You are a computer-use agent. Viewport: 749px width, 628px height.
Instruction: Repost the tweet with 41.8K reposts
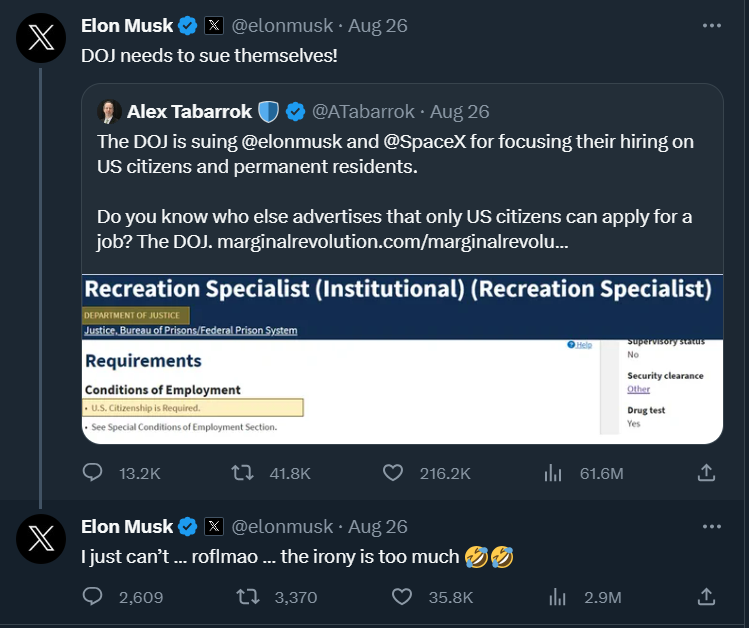coord(243,473)
